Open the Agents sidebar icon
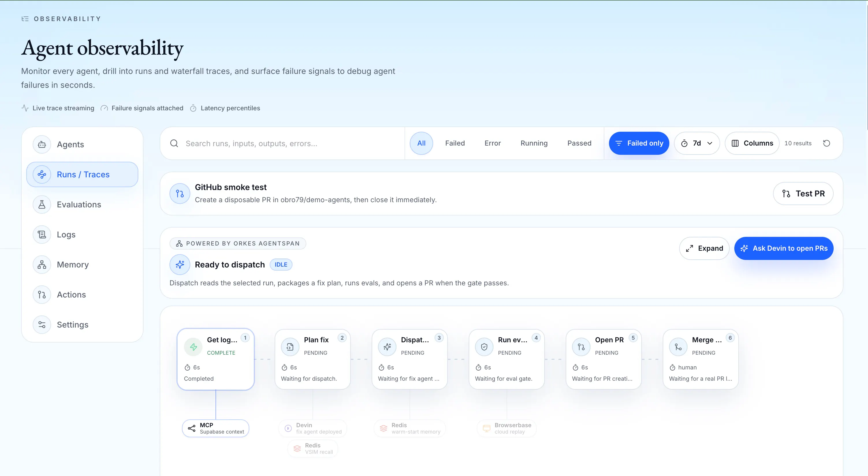The height and width of the screenshot is (476, 868). 42,144
